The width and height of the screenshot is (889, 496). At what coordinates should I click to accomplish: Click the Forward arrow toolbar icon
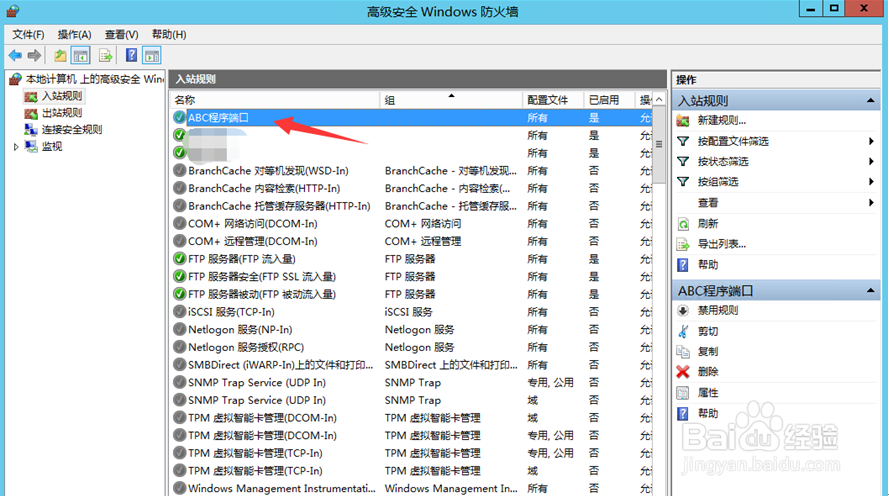point(35,56)
